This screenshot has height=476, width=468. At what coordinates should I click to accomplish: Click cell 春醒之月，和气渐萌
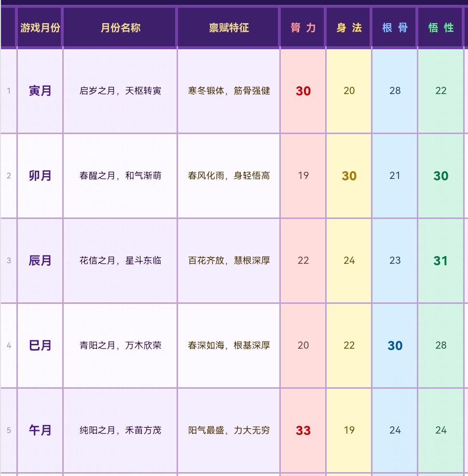(120, 176)
